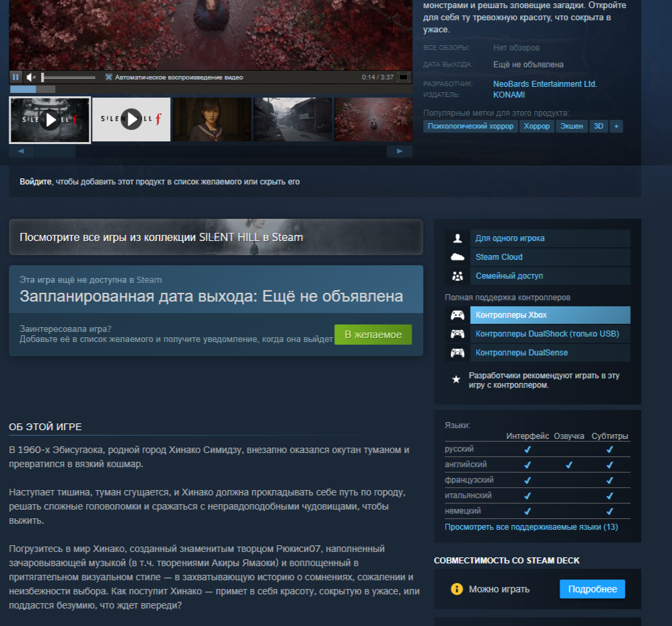Screen dimensions: 672x626
Task: Click the Интерфейс checkmark for русский
Action: point(527,450)
